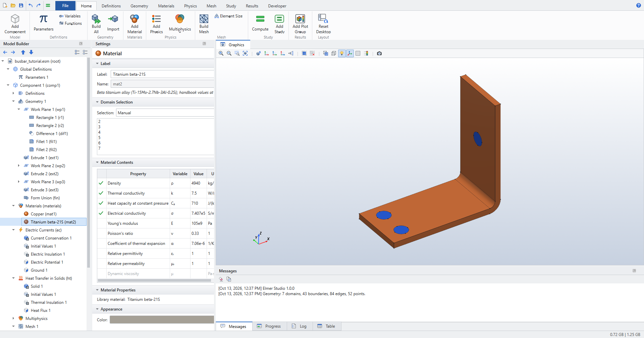Click the perspective camera view icon
644x338 pixels.
pyautogui.click(x=291, y=53)
